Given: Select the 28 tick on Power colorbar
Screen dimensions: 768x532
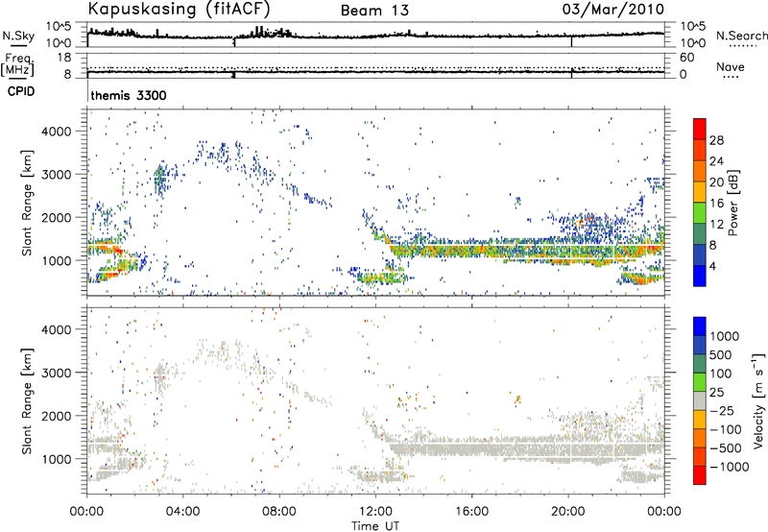Looking at the screenshot, I should tap(716, 140).
